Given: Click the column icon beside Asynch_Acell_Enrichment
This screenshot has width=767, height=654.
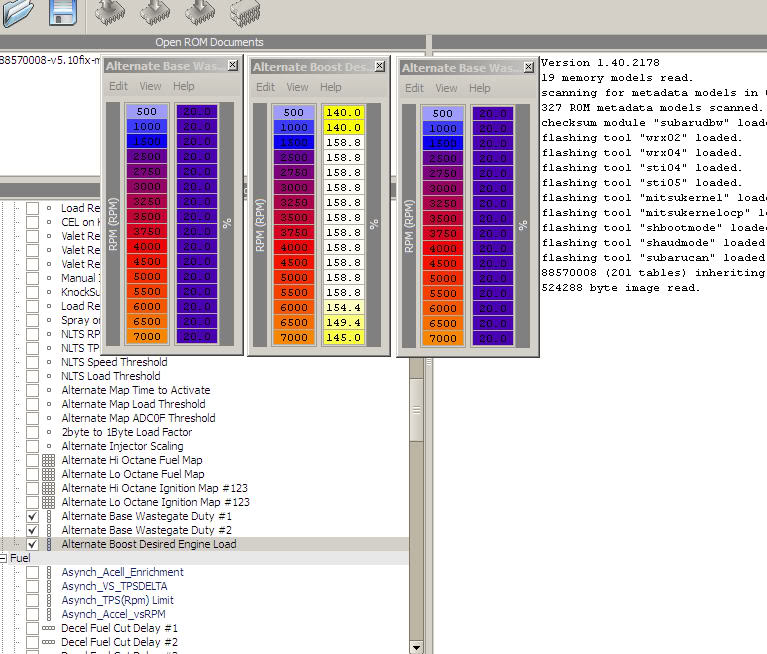Looking at the screenshot, I should point(48,572).
